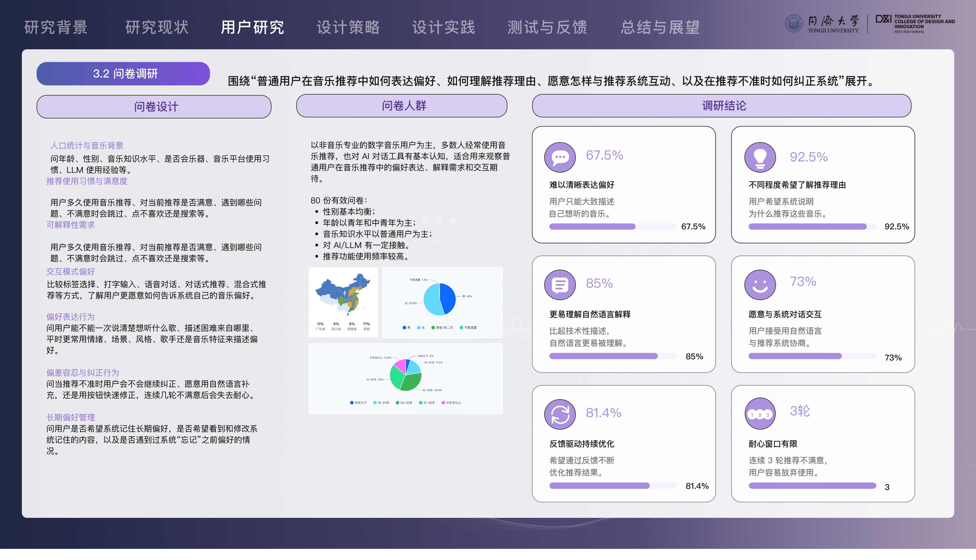The height and width of the screenshot is (560, 976).
Task: Click the bullet 对 AI/LLM 有一定接触
Action: pyautogui.click(x=366, y=245)
